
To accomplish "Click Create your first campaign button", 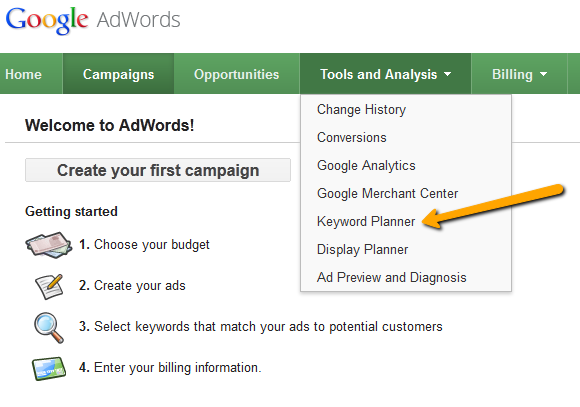I will pyautogui.click(x=158, y=170).
